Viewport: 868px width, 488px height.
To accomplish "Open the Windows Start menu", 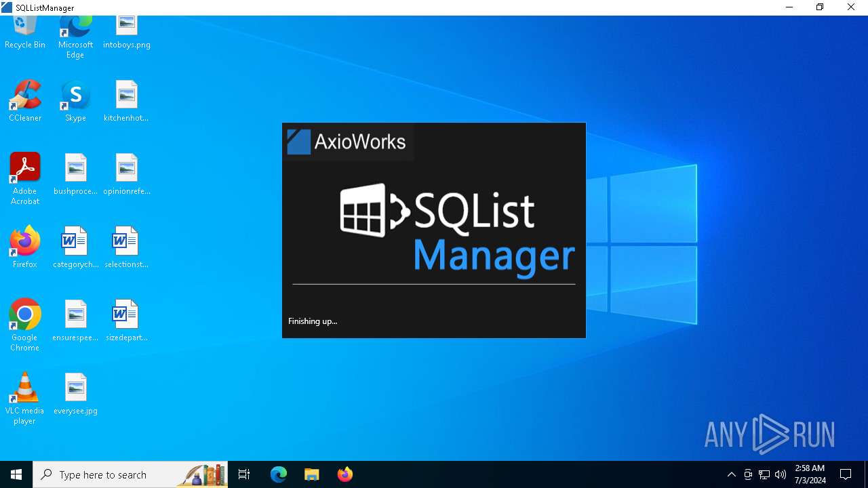I will pyautogui.click(x=16, y=474).
